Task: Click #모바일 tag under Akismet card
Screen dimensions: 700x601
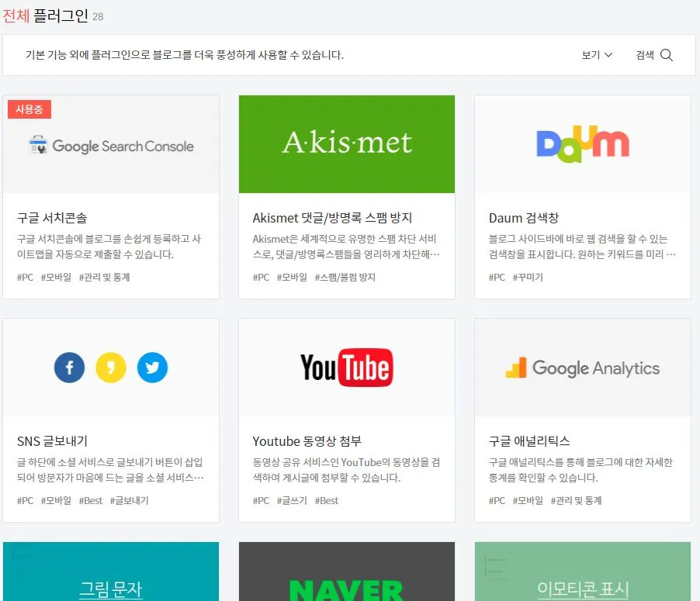Action: point(292,277)
